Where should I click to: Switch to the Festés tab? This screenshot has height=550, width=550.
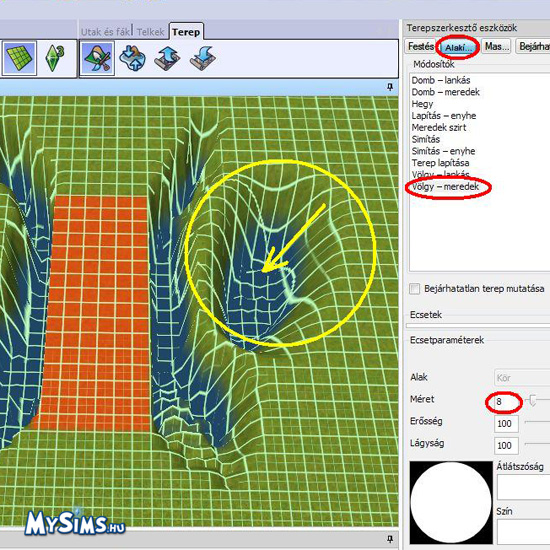point(421,46)
